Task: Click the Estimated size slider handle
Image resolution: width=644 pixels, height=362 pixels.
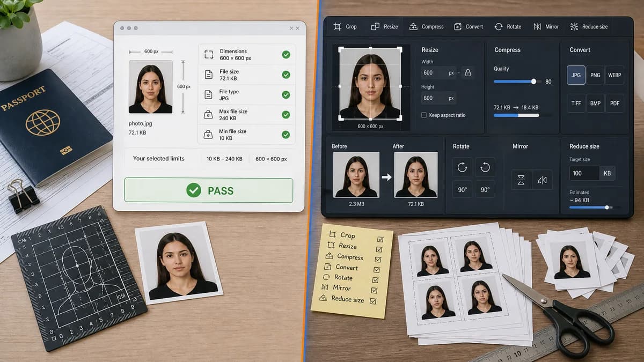Action: 607,207
